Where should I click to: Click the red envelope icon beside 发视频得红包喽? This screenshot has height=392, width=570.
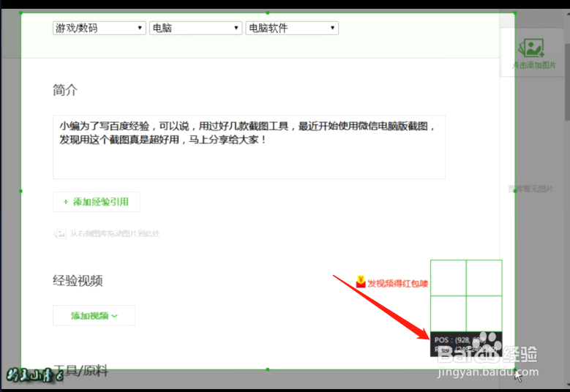point(361,282)
